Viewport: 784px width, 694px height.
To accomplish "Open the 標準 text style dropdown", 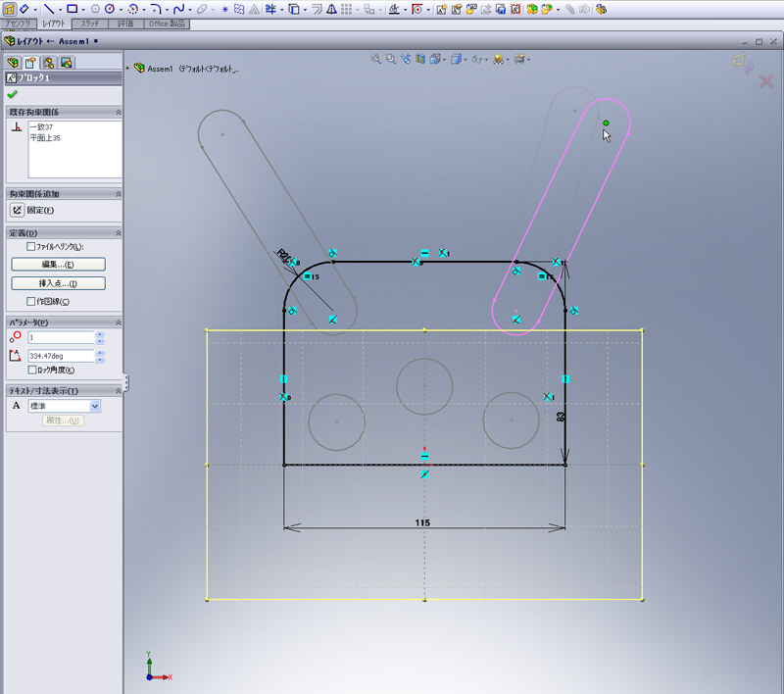I will coord(96,406).
